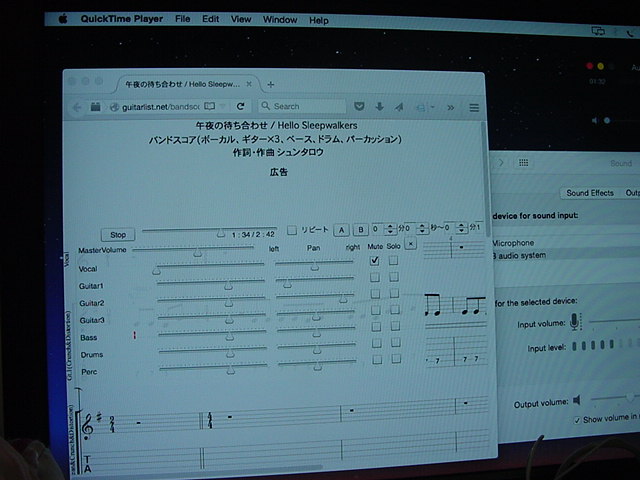Stop the score playback

[118, 235]
